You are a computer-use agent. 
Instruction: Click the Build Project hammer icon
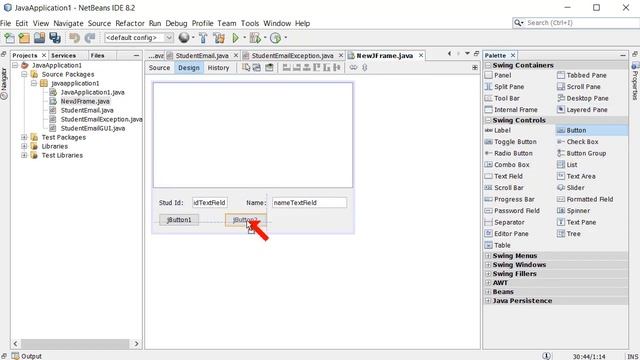coord(203,38)
